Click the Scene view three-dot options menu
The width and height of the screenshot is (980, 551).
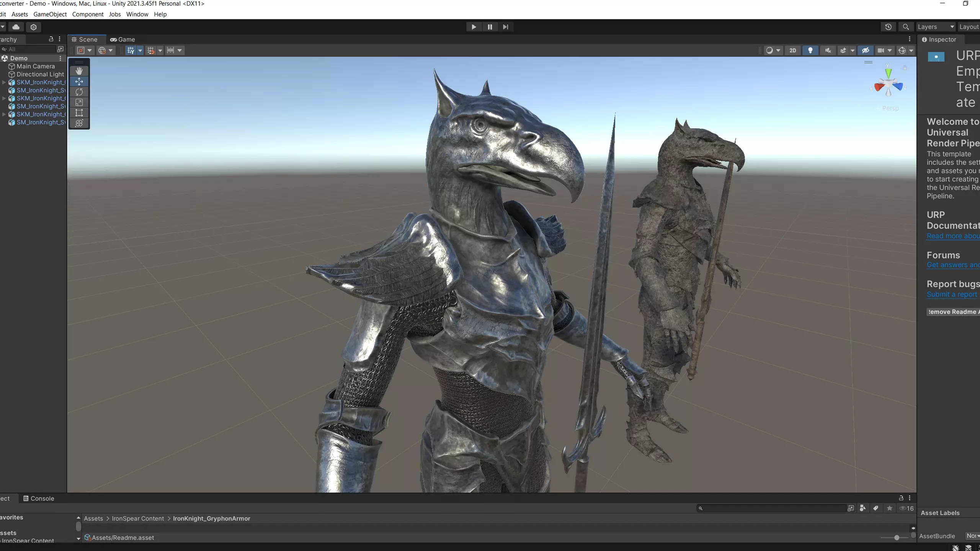910,39
